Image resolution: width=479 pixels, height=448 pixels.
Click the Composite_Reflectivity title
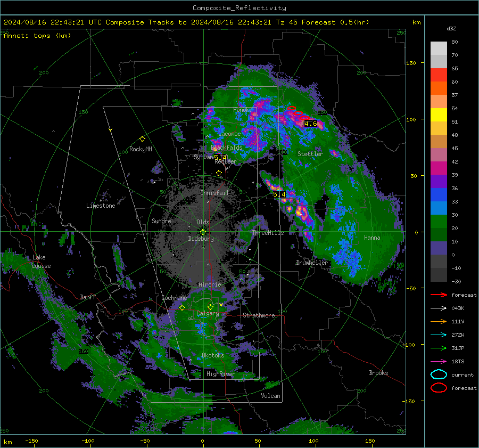[240, 8]
